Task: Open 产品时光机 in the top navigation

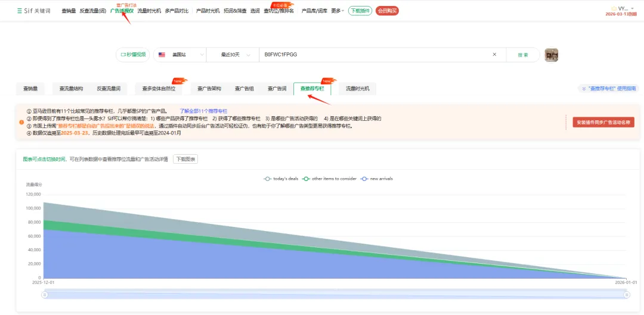Action: click(208, 11)
